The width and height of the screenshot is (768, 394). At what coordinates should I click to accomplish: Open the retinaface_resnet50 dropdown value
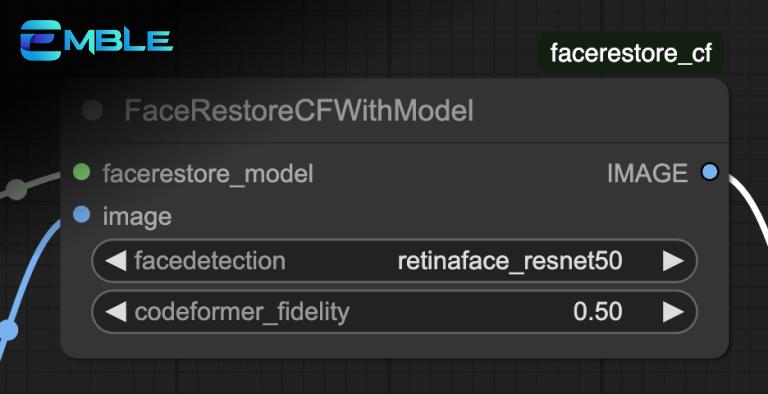coord(510,262)
